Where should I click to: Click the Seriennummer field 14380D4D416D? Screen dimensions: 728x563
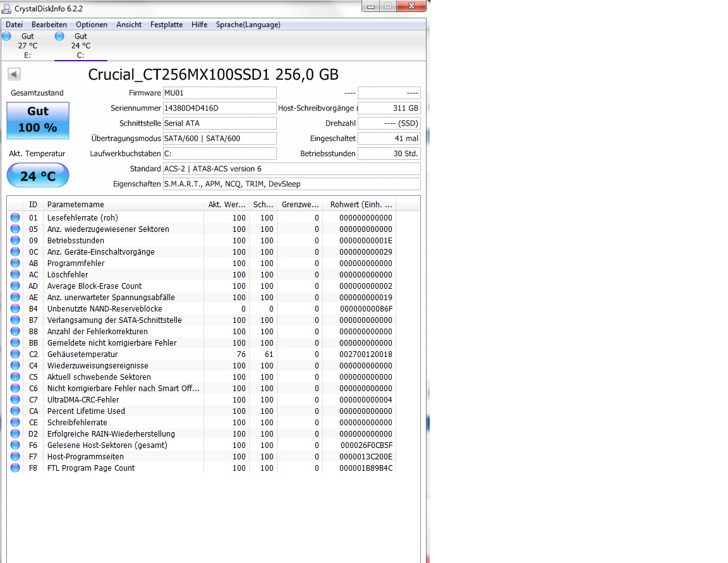pyautogui.click(x=220, y=108)
